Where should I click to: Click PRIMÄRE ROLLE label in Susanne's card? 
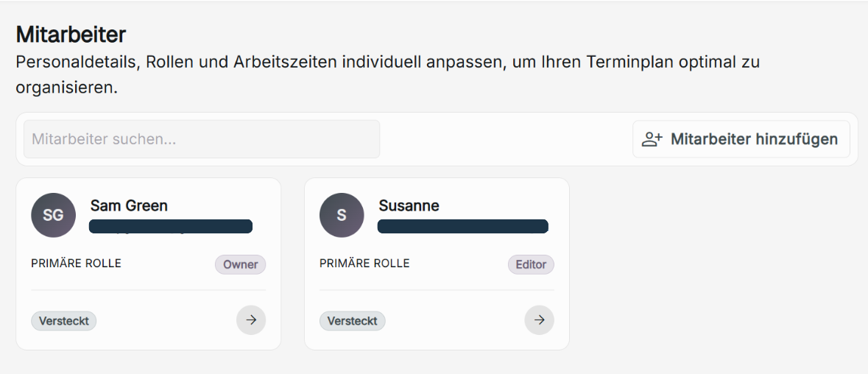364,264
